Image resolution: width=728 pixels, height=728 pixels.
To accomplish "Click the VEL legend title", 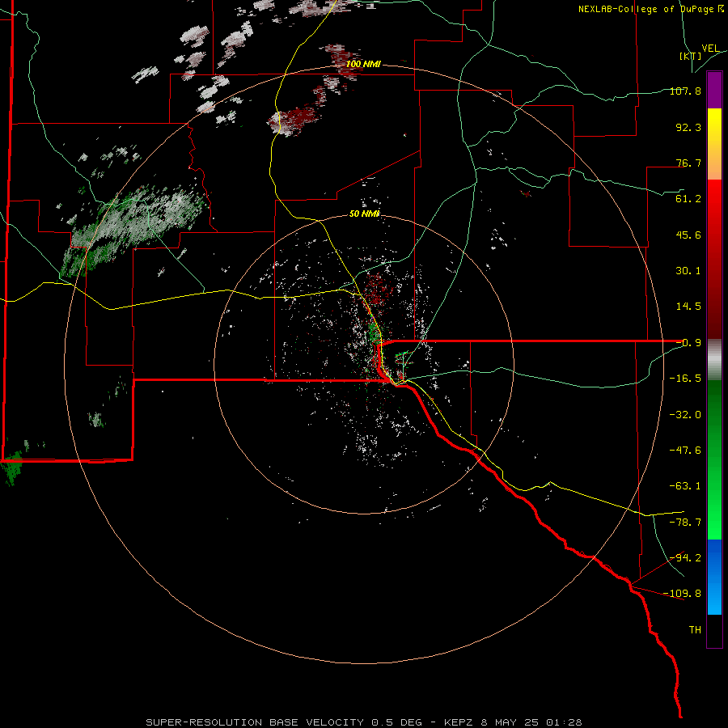I will coord(711,49).
